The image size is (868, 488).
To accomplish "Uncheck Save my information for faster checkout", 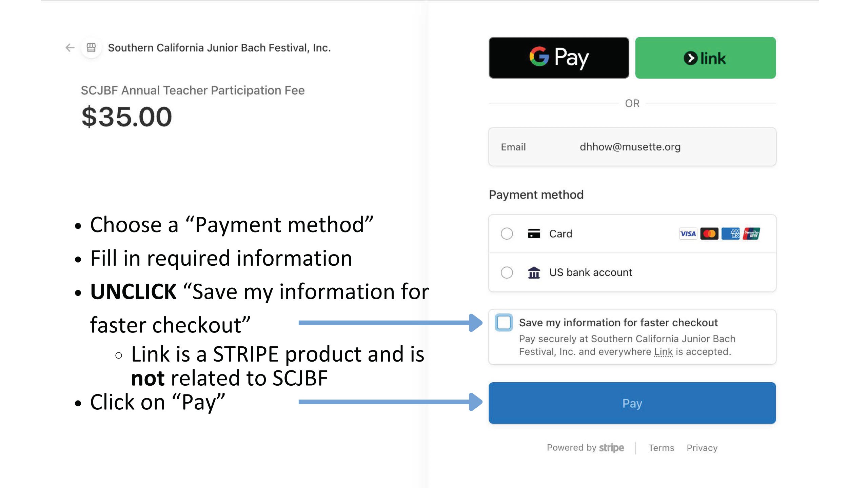I will 504,323.
